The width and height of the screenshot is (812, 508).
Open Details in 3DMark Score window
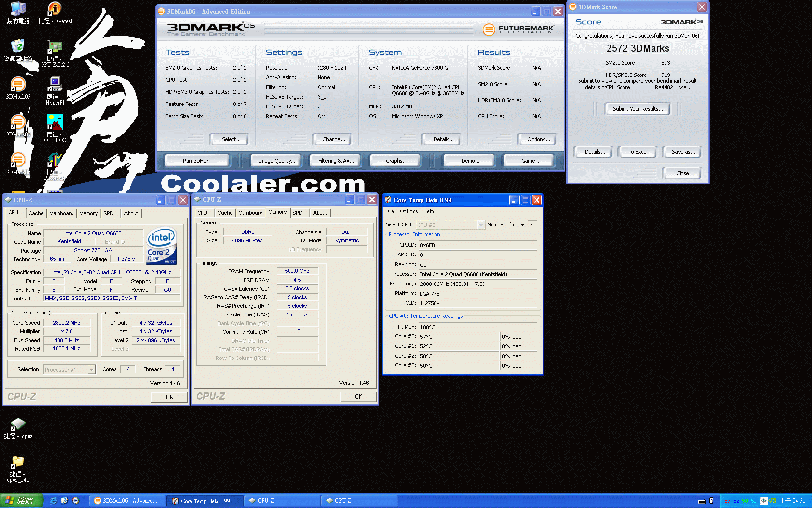pos(594,152)
